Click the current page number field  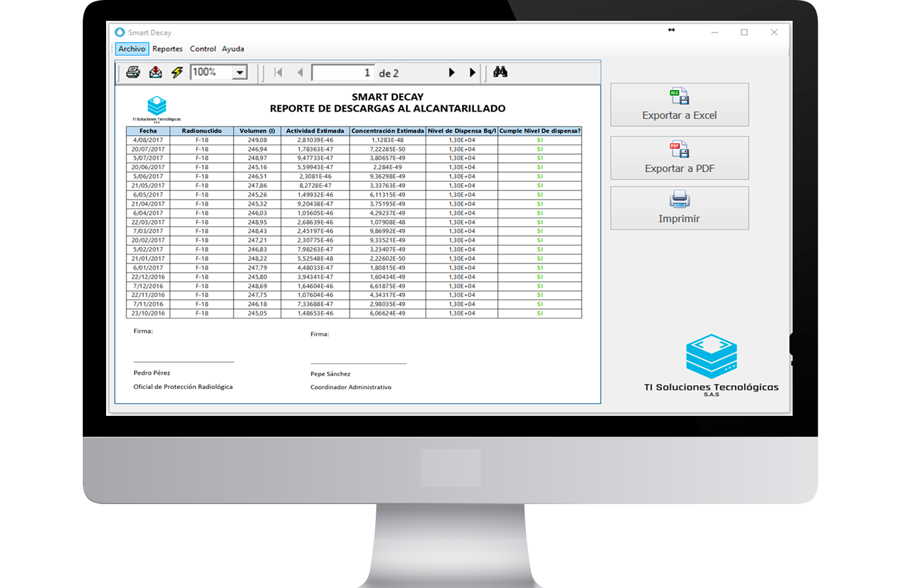[x=342, y=73]
